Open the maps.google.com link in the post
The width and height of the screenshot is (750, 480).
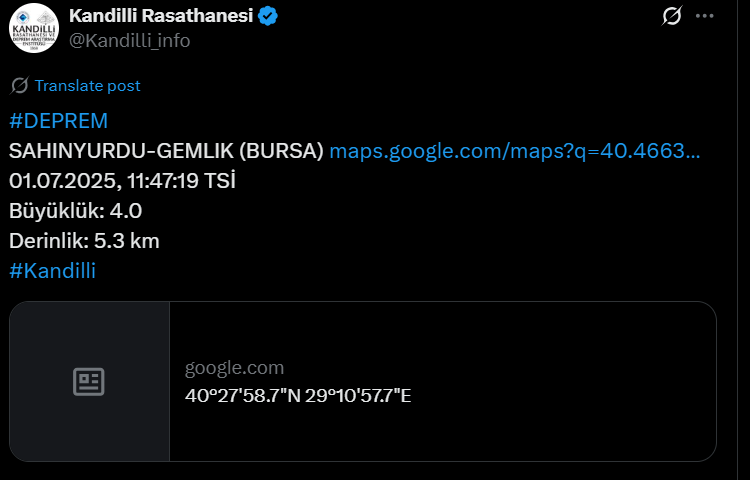click(x=514, y=151)
